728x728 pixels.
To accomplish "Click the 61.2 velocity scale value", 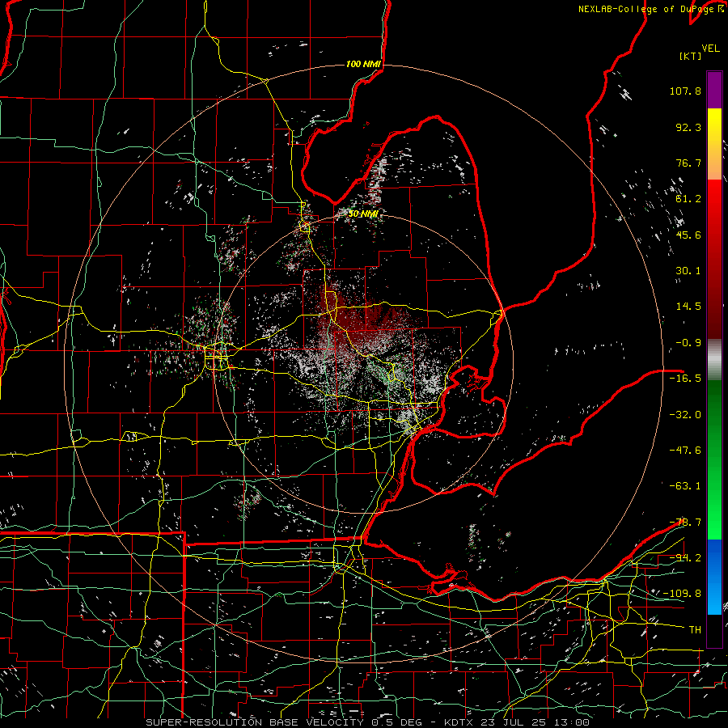I will (688, 199).
